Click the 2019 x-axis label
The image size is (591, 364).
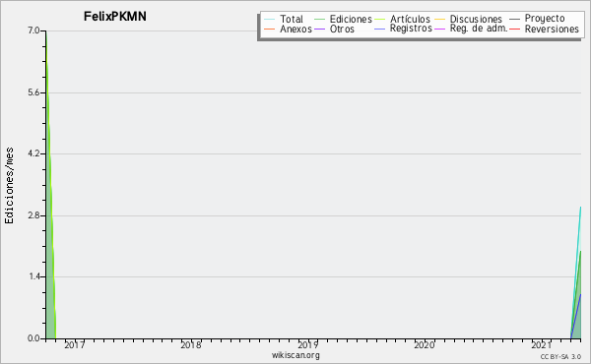click(308, 344)
